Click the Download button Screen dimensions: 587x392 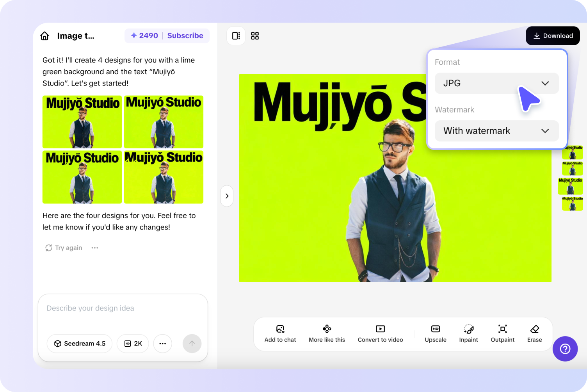pos(553,36)
